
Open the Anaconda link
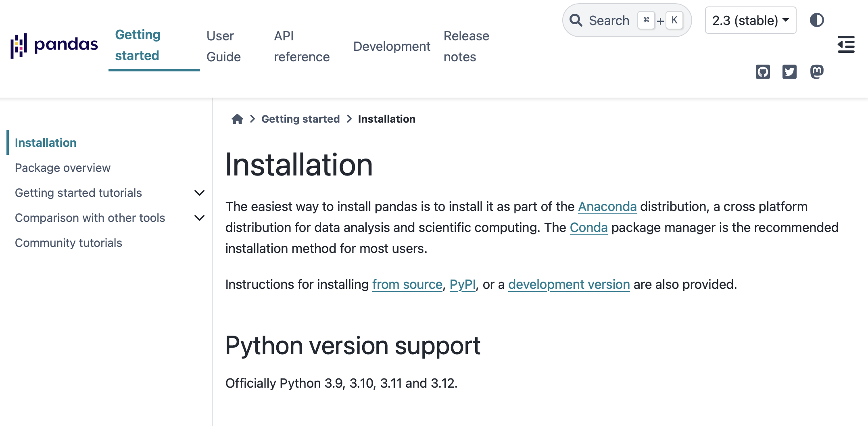(607, 207)
